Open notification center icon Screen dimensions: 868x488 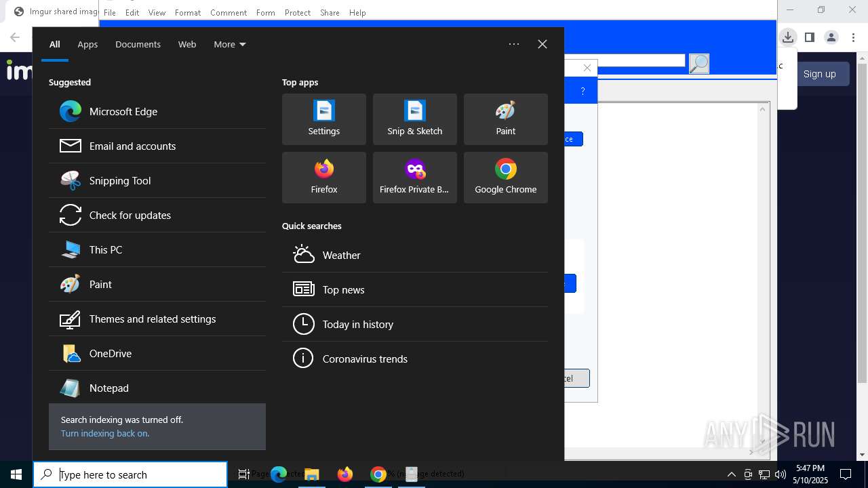coord(846,474)
